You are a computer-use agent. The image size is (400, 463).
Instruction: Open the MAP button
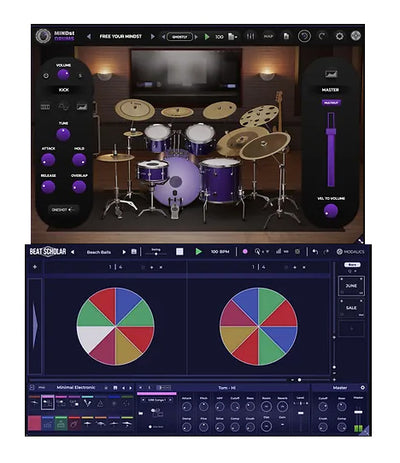pyautogui.click(x=268, y=36)
